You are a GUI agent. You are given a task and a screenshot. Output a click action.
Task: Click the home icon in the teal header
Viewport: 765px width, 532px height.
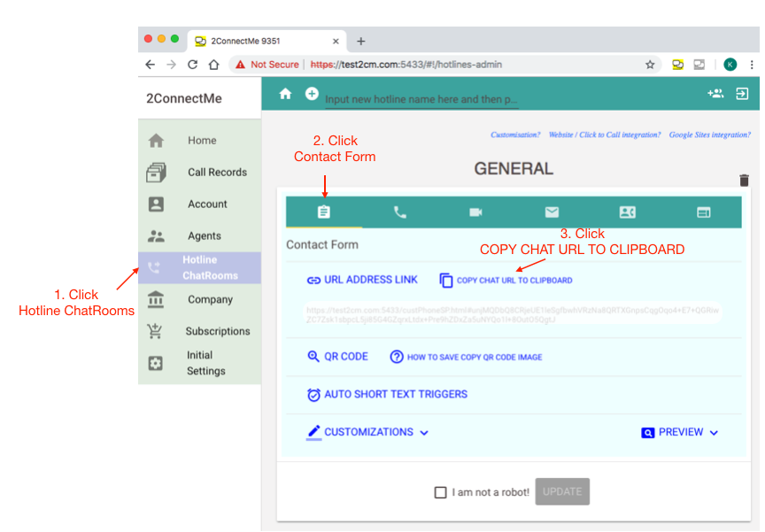point(285,94)
